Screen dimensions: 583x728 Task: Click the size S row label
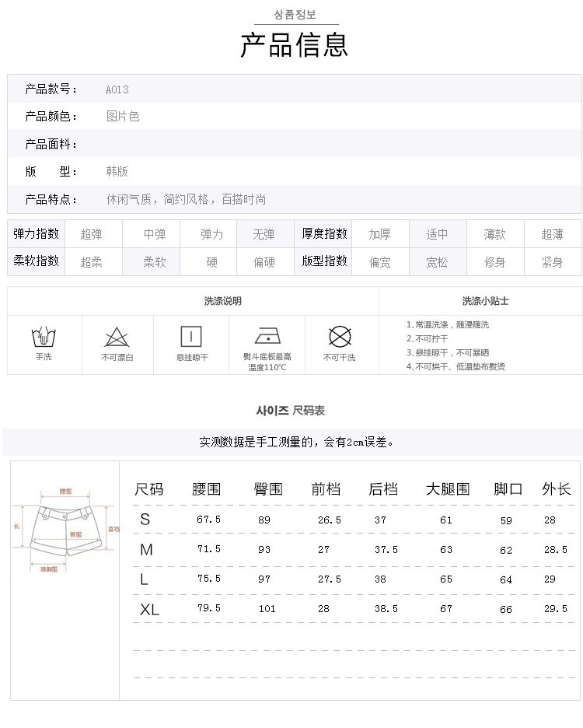(x=145, y=520)
